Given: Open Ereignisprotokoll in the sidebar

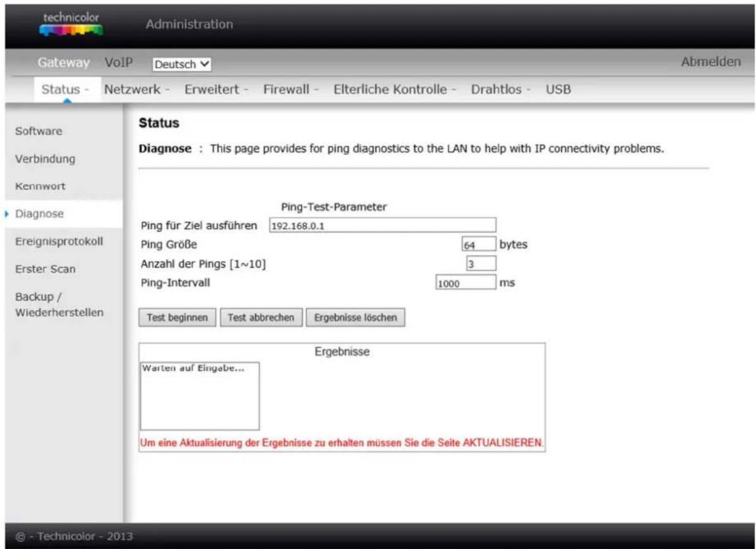Looking at the screenshot, I should point(58,241).
